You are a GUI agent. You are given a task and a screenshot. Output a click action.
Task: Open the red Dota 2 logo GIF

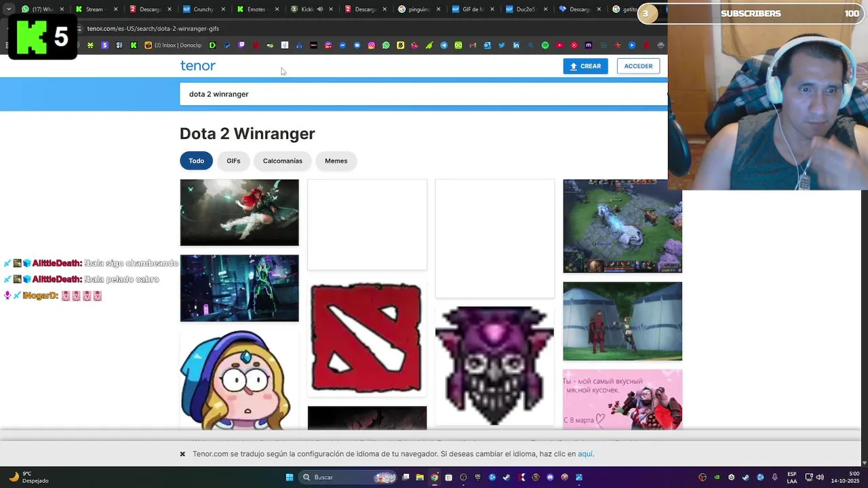tap(366, 338)
